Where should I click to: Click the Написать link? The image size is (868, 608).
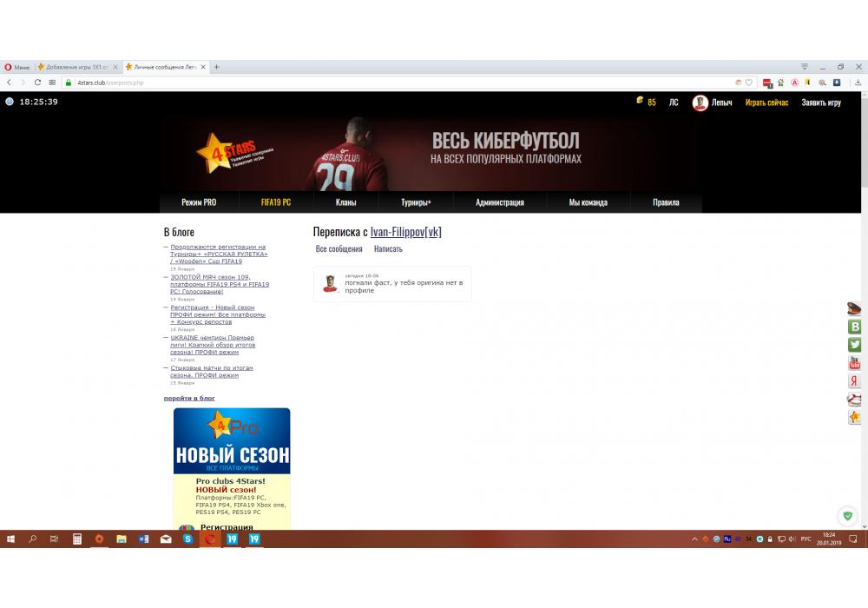click(388, 249)
